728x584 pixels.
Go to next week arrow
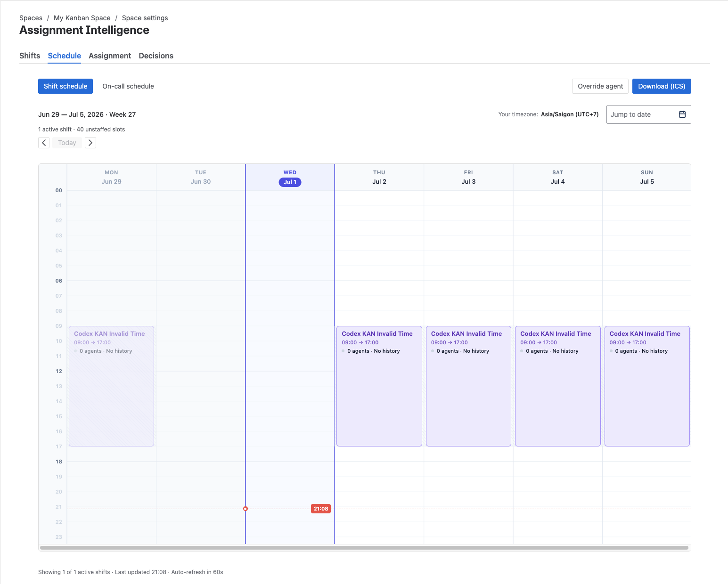tap(90, 143)
